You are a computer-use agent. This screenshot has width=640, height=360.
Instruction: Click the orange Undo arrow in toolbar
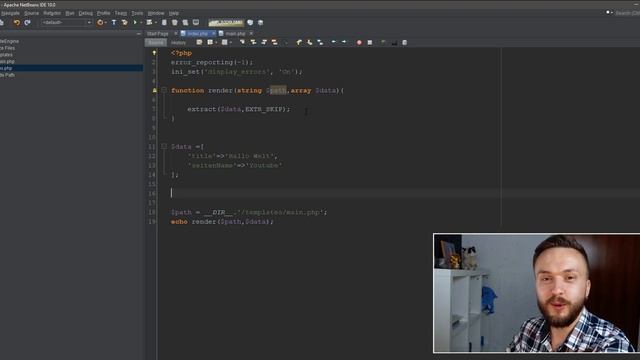pyautogui.click(x=17, y=22)
